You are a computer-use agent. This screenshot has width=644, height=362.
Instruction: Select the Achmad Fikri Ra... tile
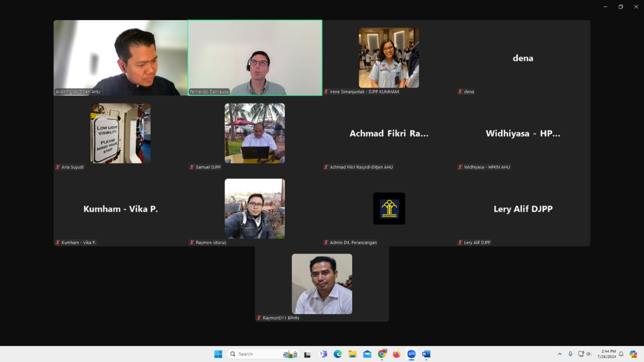(389, 133)
